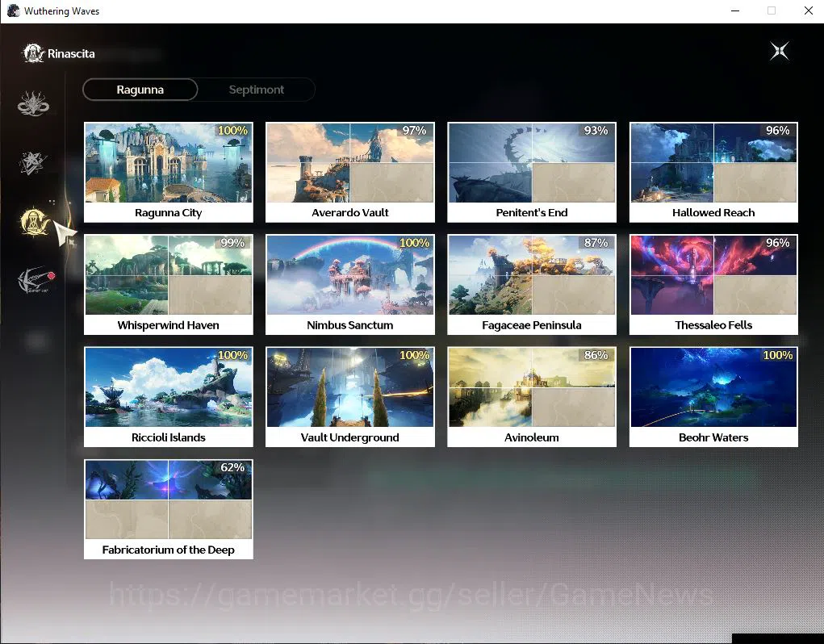Open the Riccioli Islands area card
Viewport: 824px width, 644px height.
(168, 397)
